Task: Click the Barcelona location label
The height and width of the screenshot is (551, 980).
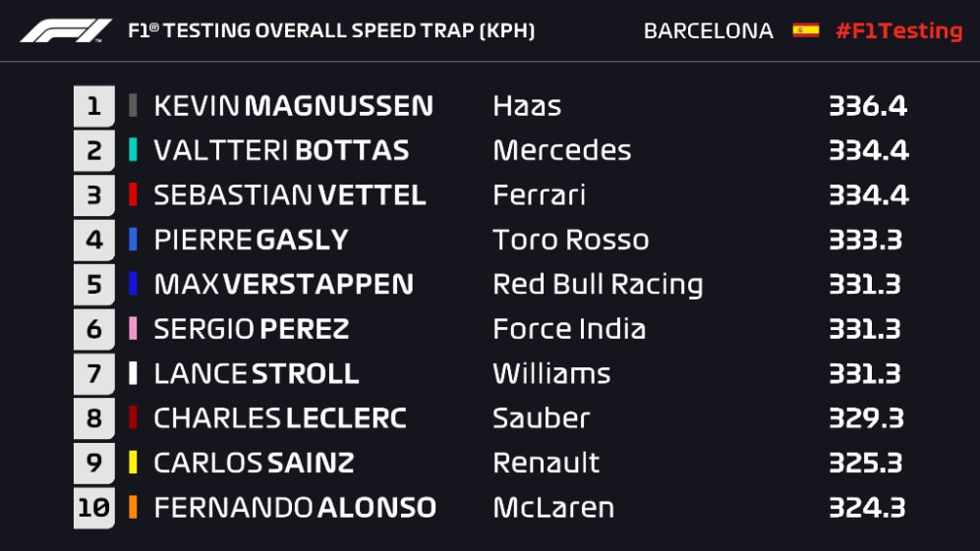Action: 708,30
